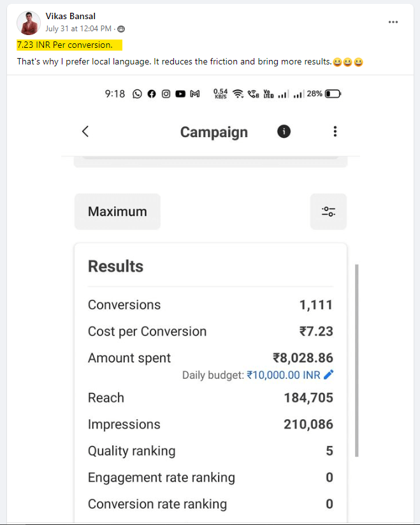Open the three-dot menu on the Campaign screen
The width and height of the screenshot is (420, 525).
coord(335,131)
